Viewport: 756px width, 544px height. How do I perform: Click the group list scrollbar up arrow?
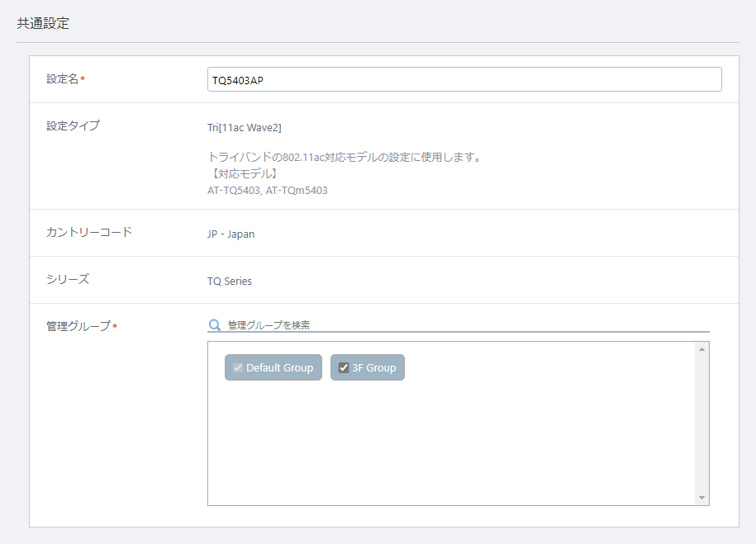tap(702, 349)
